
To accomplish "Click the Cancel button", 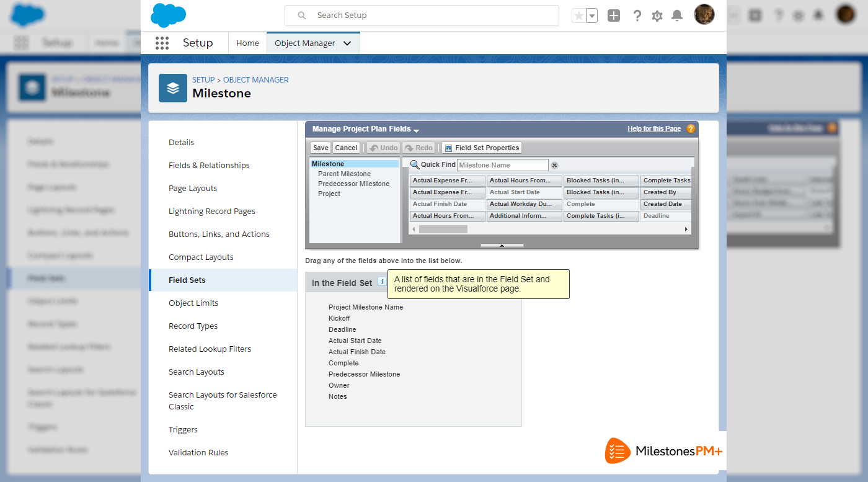I will [346, 148].
